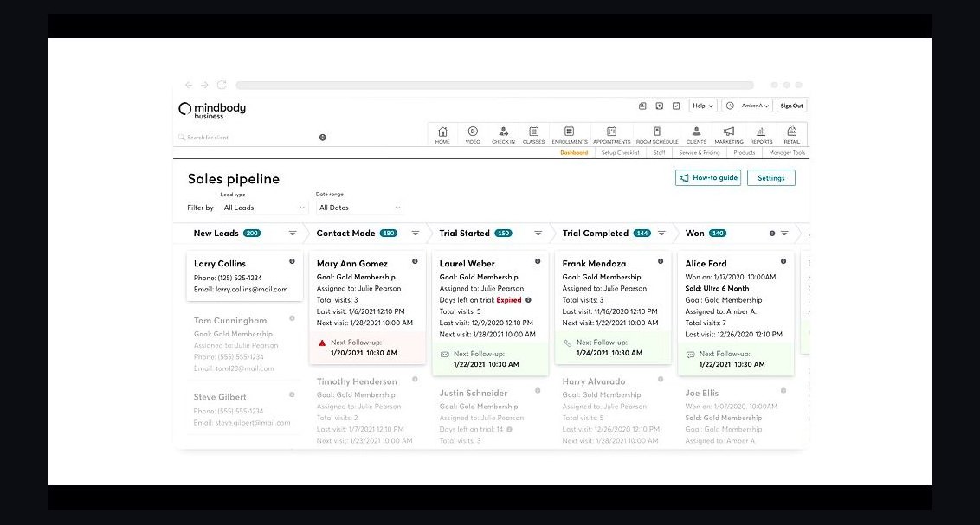Expand the Date range All Dates dropdown
The width and height of the screenshot is (980, 525).
tap(359, 208)
